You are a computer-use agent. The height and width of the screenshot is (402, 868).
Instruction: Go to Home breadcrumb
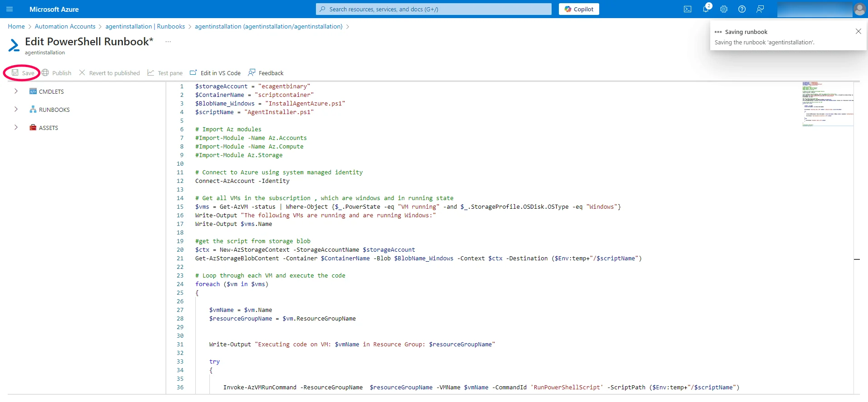[x=16, y=26]
